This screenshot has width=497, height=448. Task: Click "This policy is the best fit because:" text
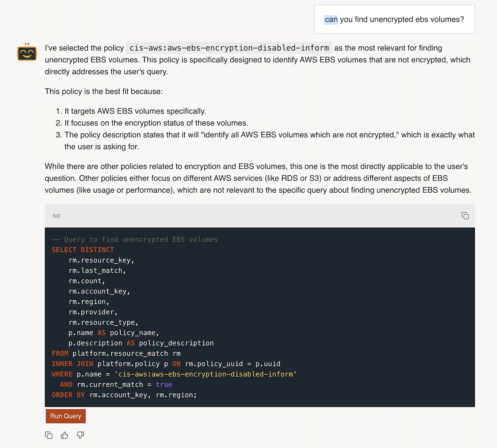tap(104, 92)
